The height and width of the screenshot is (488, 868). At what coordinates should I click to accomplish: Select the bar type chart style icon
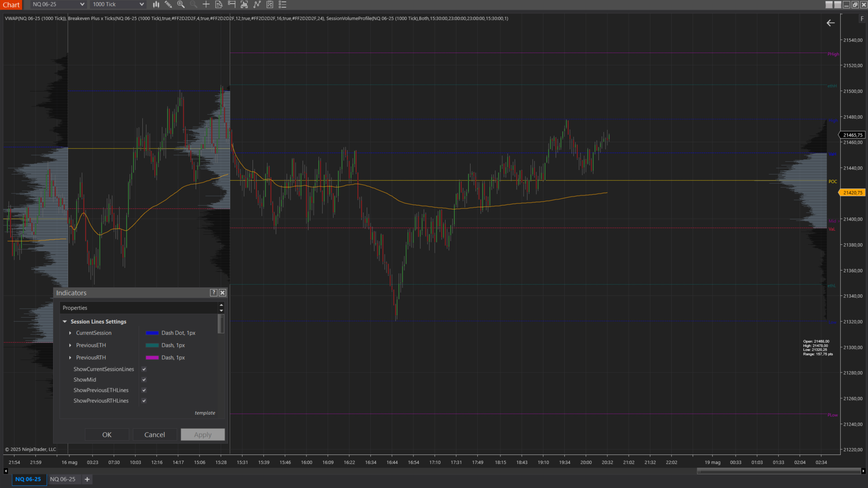(x=156, y=4)
